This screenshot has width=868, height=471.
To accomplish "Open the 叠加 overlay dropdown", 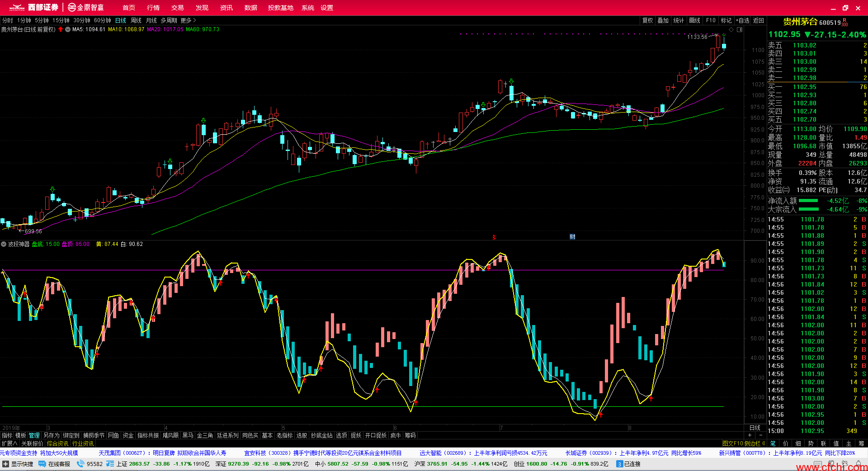I will tap(663, 20).
